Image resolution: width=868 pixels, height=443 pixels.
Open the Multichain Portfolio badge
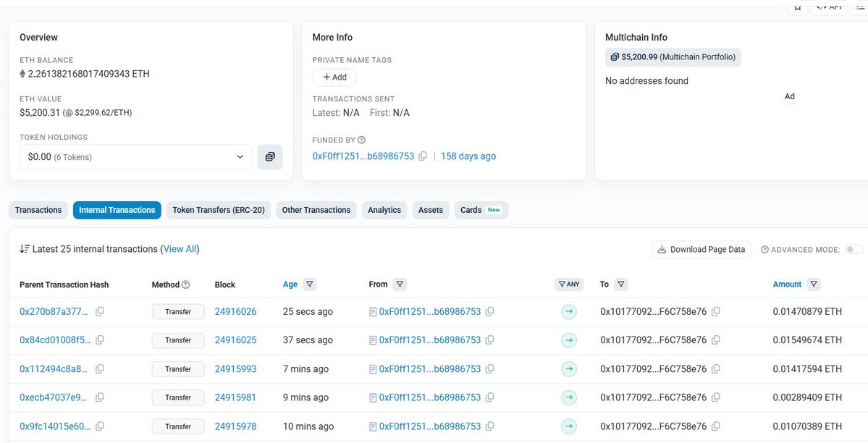pyautogui.click(x=673, y=57)
